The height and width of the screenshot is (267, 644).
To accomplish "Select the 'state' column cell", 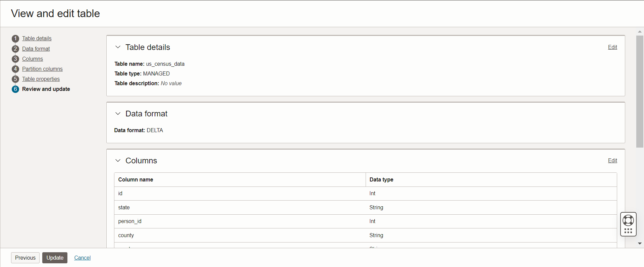I will 240,208.
